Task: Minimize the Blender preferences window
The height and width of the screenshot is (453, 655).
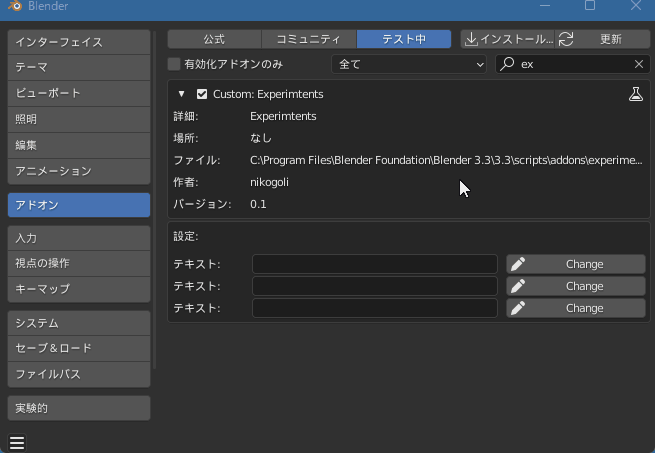Action: [x=545, y=5]
